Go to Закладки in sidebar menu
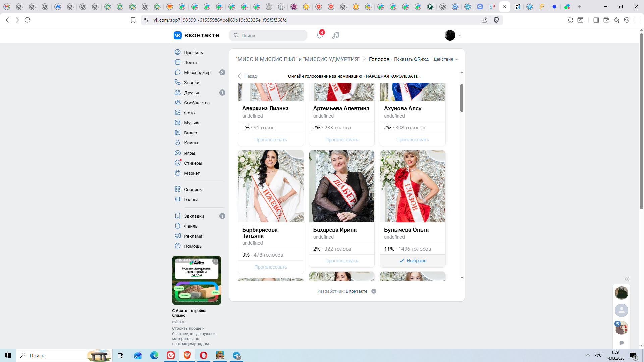The height and width of the screenshot is (362, 644). coord(194,216)
